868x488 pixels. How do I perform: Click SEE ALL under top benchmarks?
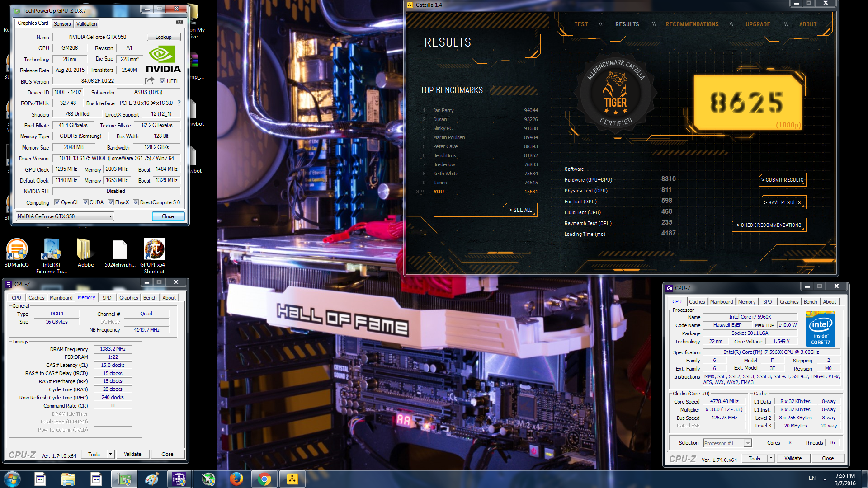click(520, 210)
